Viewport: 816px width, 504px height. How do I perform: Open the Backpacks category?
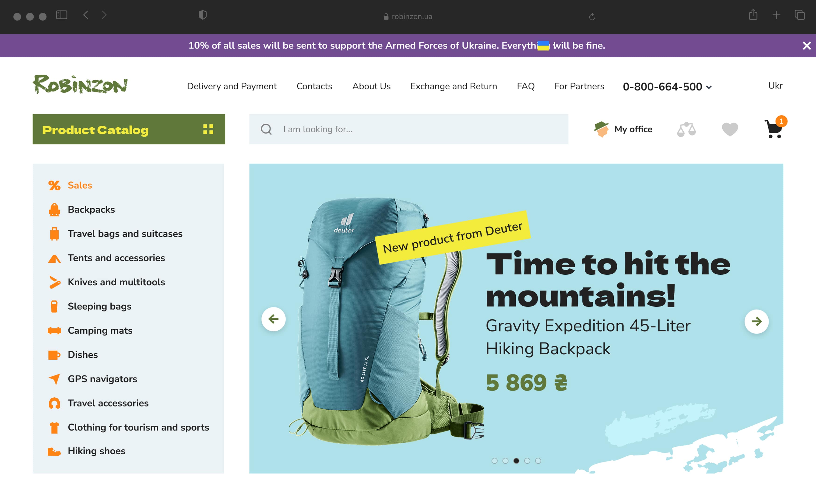91,209
